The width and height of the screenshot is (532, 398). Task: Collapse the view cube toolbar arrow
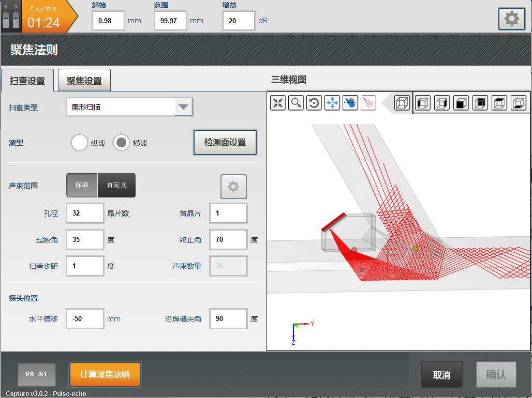click(386, 103)
